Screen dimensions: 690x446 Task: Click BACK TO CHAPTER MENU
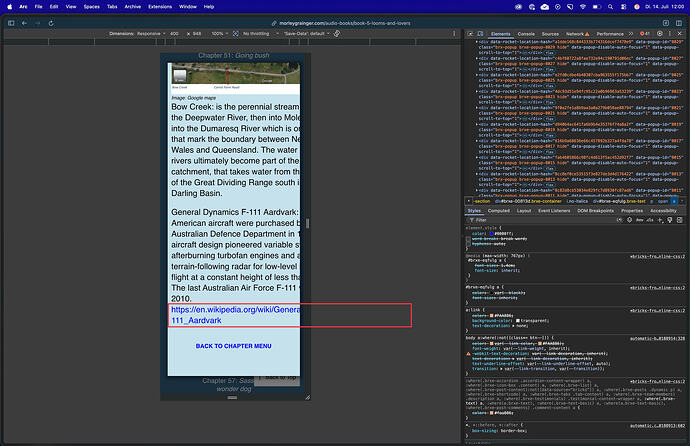pyautogui.click(x=233, y=346)
